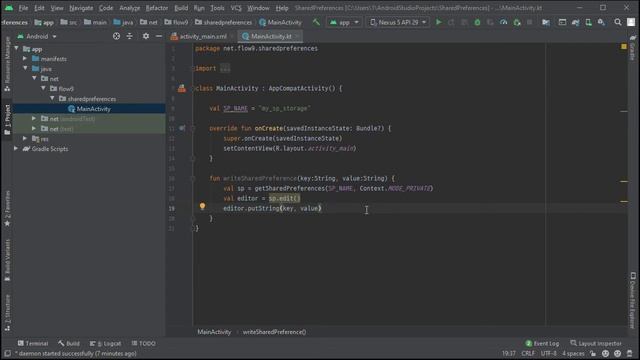Open the Analyze menu
The height and width of the screenshot is (360, 640).
click(129, 8)
